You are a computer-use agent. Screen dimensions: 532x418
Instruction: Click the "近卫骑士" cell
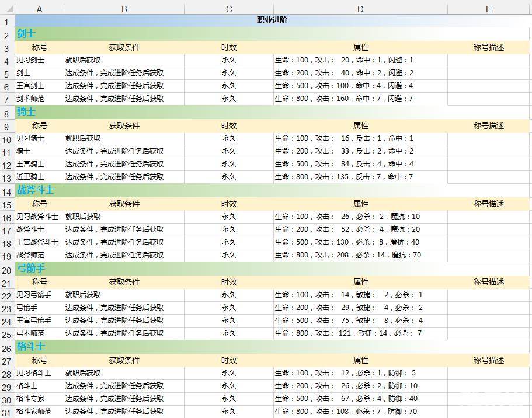coord(30,177)
